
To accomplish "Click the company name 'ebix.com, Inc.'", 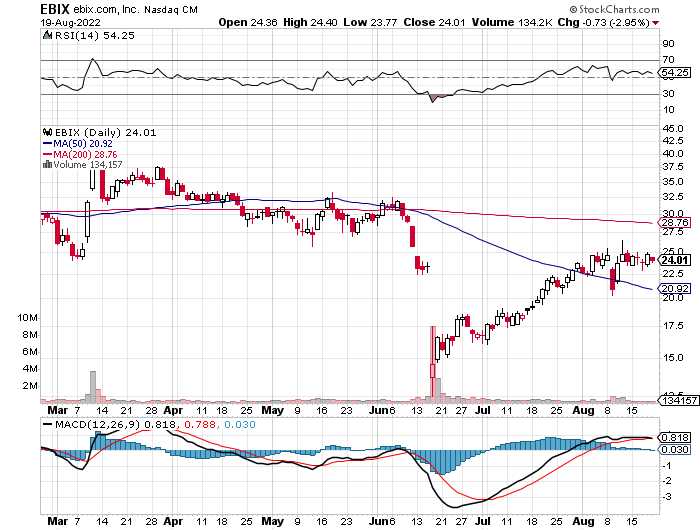I will pos(106,9).
